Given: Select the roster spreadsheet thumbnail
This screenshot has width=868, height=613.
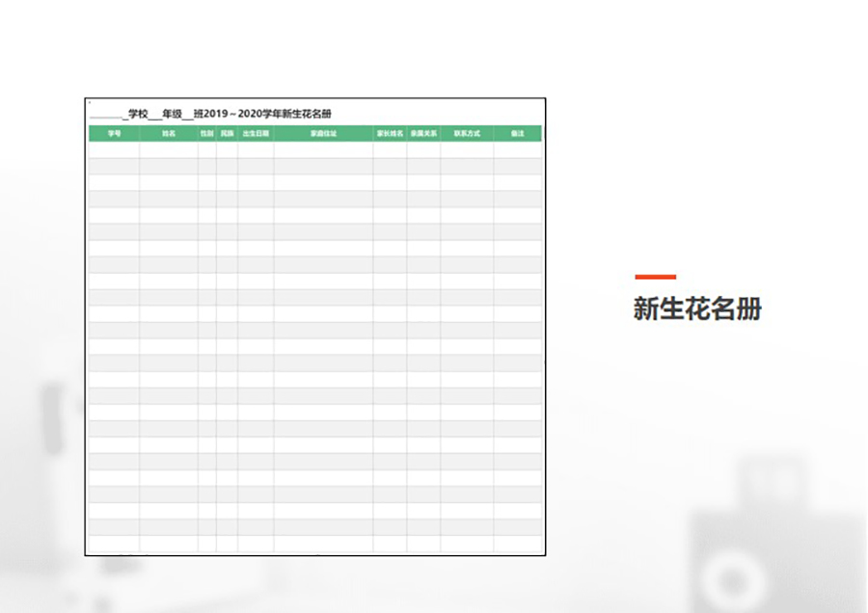Looking at the screenshot, I should [315, 327].
